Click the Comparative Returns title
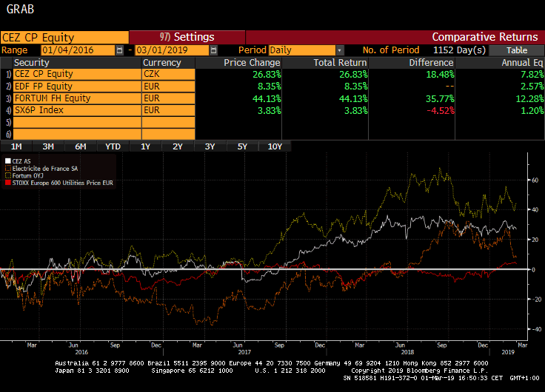 click(x=485, y=37)
